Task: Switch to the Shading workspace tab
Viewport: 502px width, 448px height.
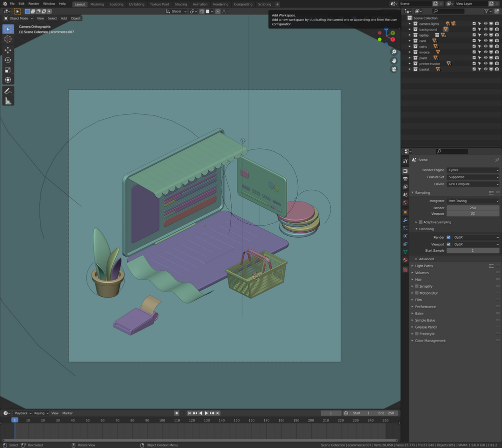Action: tap(181, 4)
